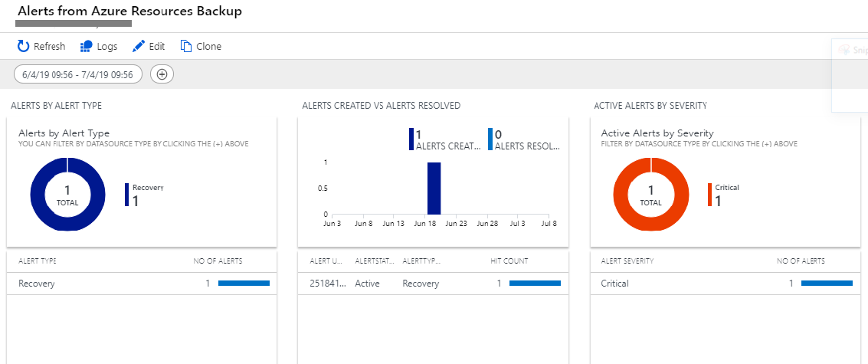Click the Clone copy icon
868x364 pixels.
tap(186, 46)
